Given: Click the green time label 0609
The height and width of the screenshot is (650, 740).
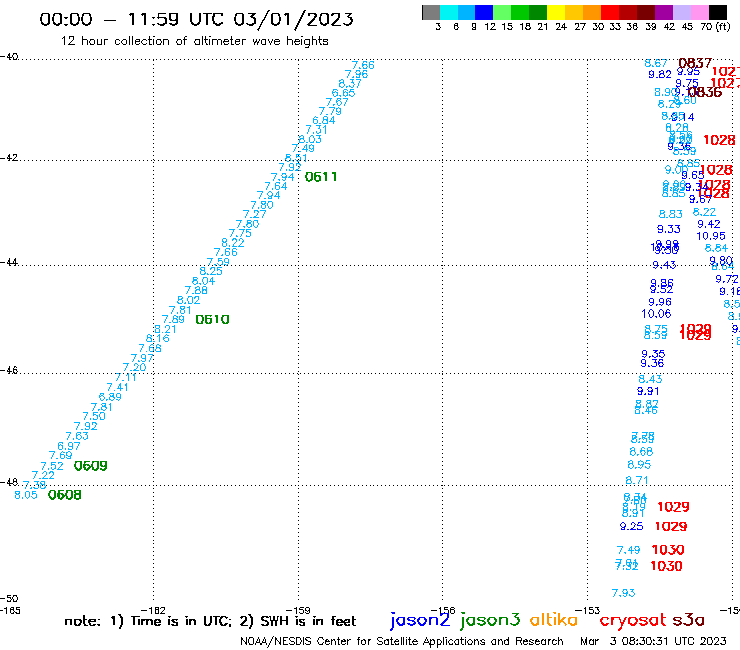Looking at the screenshot, I should [91, 466].
